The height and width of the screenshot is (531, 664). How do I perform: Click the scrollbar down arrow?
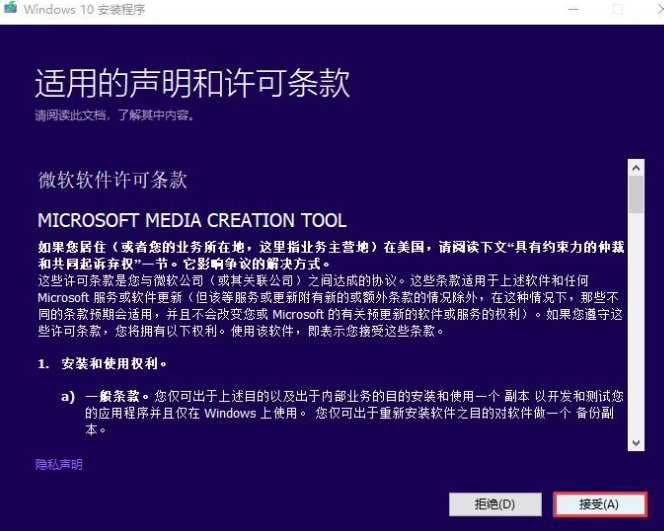tap(636, 442)
